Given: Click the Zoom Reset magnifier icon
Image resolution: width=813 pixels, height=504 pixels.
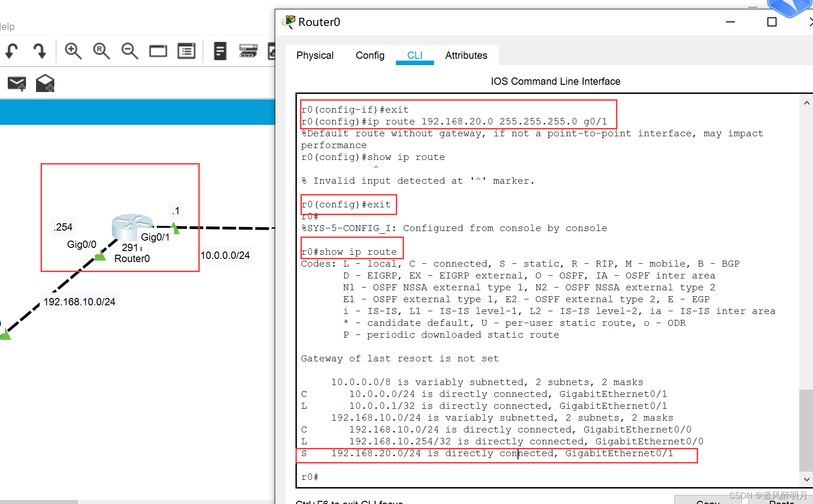Looking at the screenshot, I should (101, 51).
